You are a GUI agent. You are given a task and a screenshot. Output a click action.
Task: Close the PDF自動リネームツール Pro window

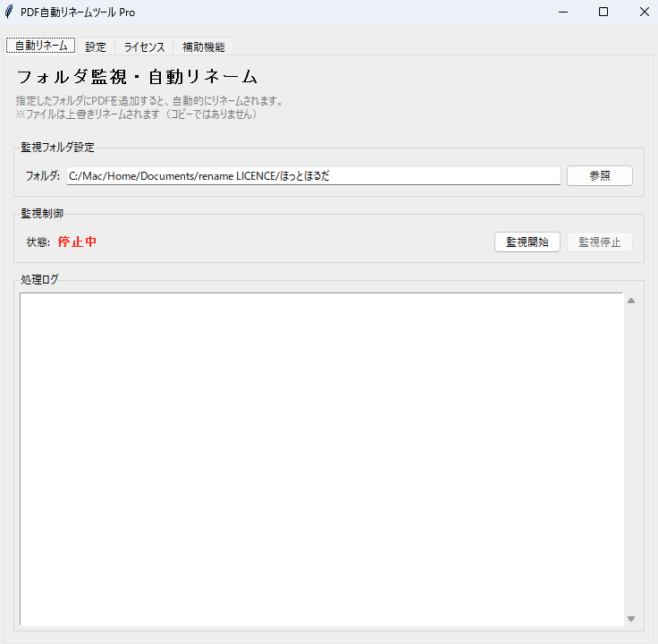[644, 13]
